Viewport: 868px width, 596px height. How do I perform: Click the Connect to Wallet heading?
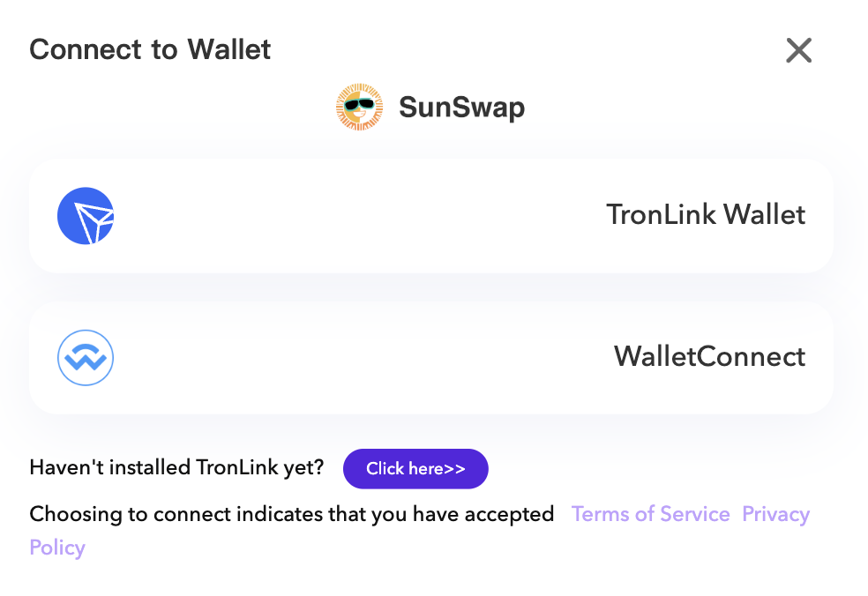pyautogui.click(x=150, y=49)
